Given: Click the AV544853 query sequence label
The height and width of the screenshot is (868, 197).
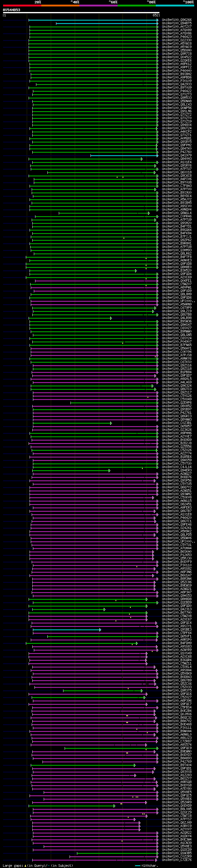Looking at the screenshot, I should pos(11,10).
